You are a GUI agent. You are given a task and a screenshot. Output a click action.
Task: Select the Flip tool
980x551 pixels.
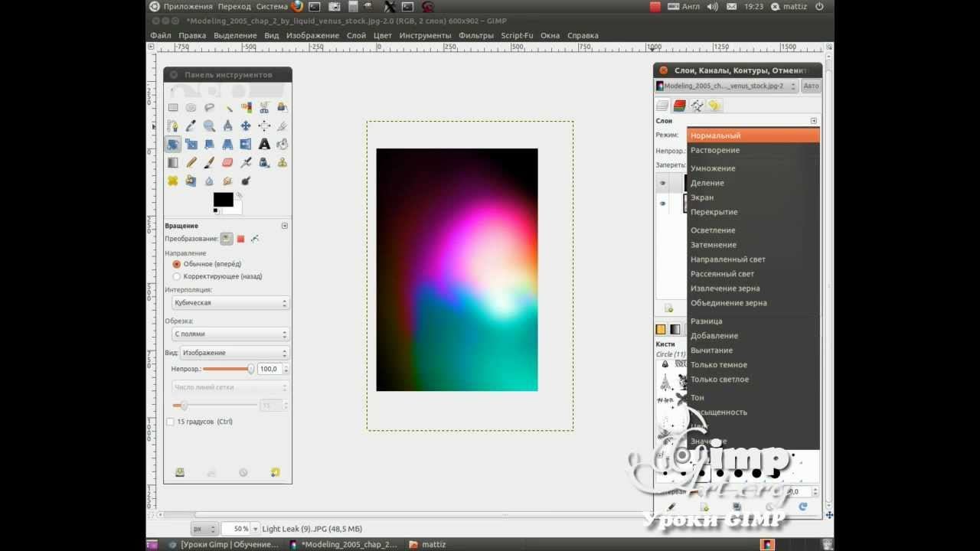coord(246,144)
